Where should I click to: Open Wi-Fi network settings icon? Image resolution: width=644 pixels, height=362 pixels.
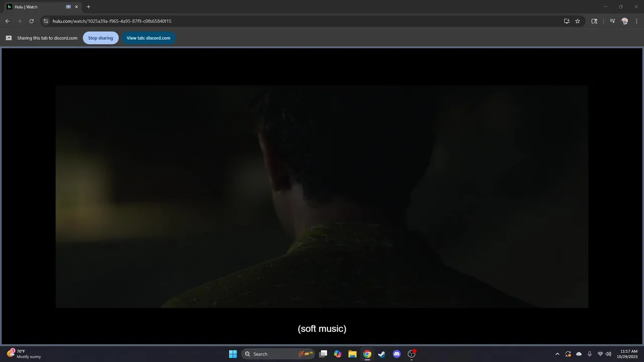pos(600,354)
